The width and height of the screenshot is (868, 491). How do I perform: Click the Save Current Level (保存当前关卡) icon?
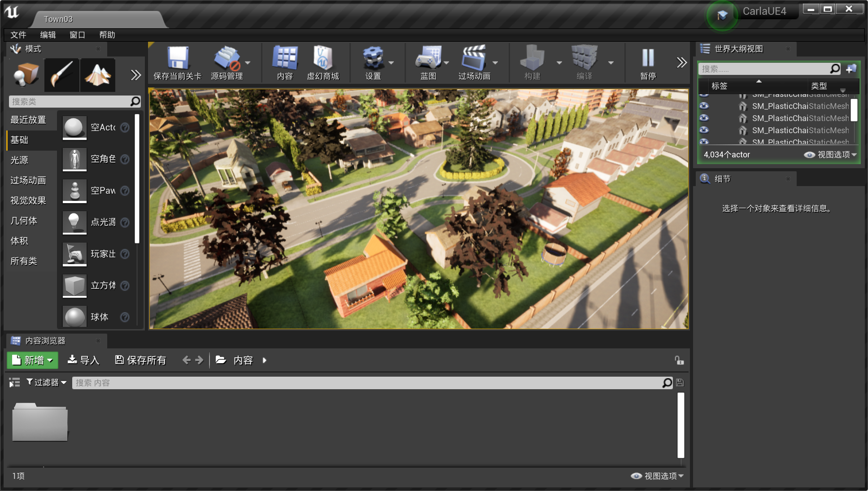pos(177,58)
